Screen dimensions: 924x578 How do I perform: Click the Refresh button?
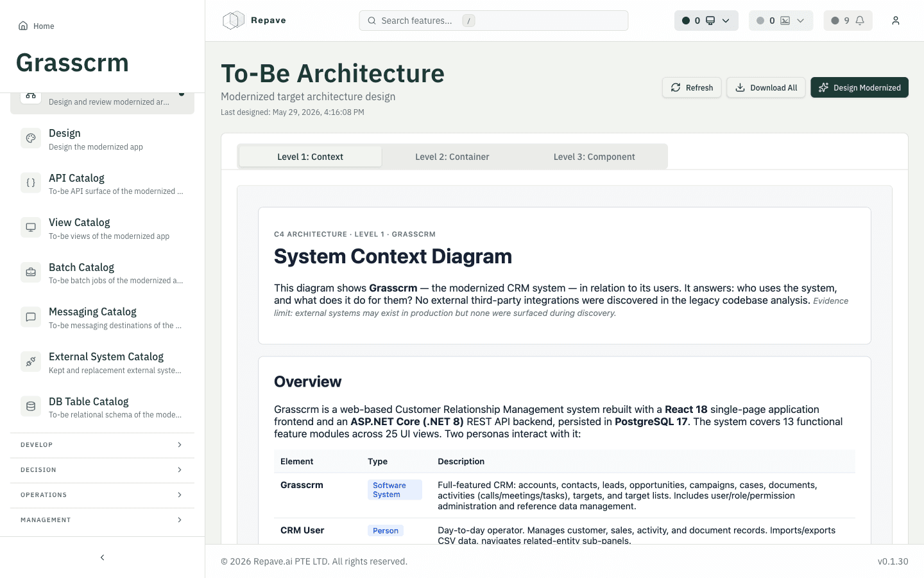692,87
